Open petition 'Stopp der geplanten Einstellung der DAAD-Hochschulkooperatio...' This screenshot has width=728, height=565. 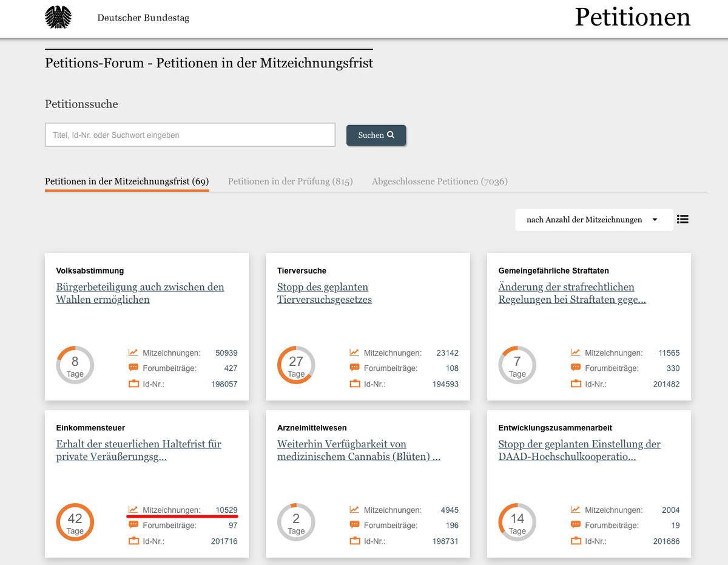pos(579,450)
